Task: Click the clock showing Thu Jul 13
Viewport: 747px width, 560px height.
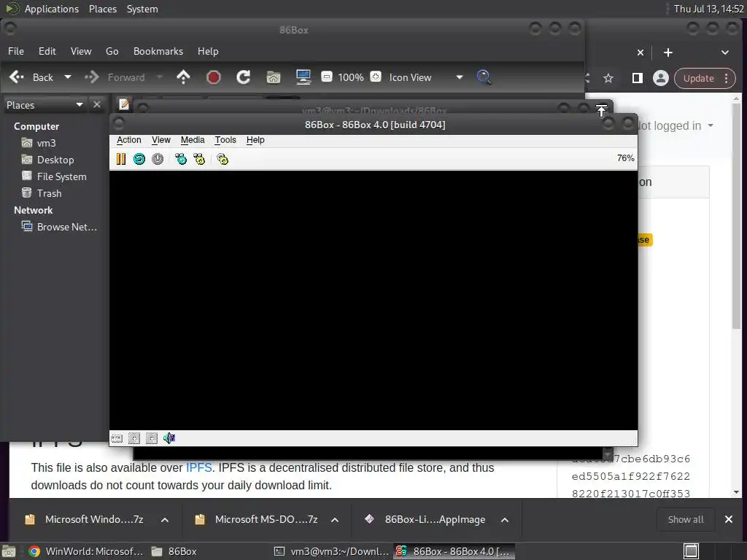Action: click(708, 9)
